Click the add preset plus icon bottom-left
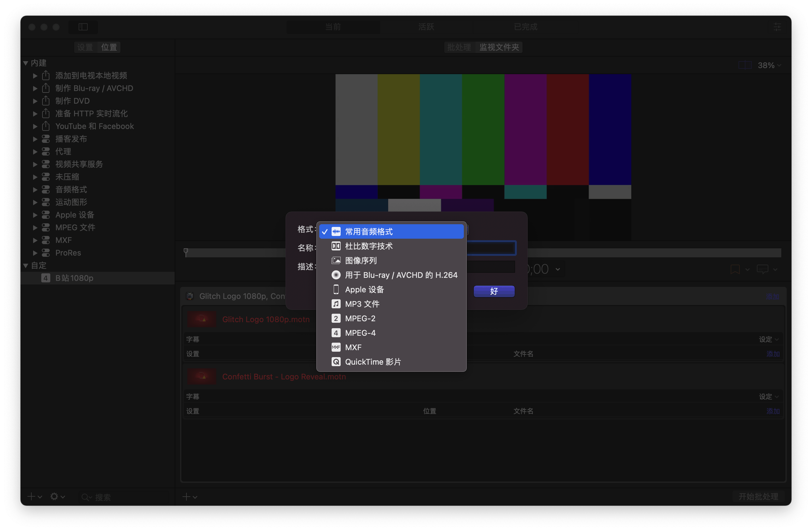 point(31,497)
